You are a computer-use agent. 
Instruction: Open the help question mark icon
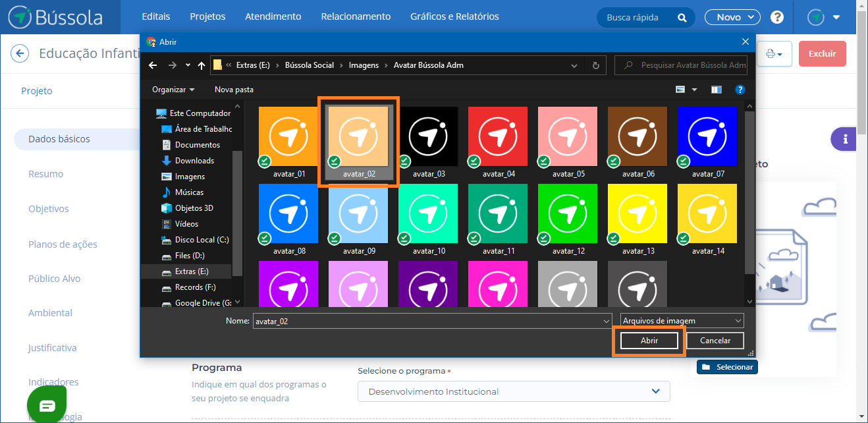click(777, 17)
